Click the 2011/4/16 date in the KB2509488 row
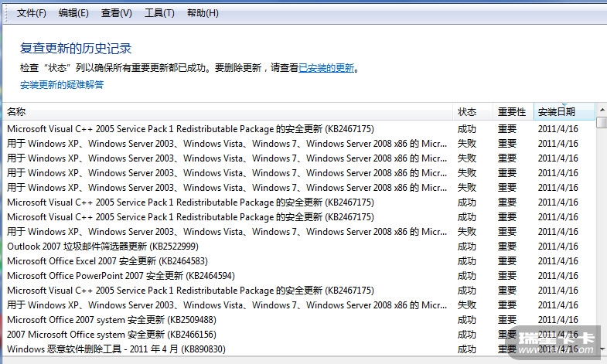Image resolution: width=607 pixels, height=364 pixels. coord(558,320)
